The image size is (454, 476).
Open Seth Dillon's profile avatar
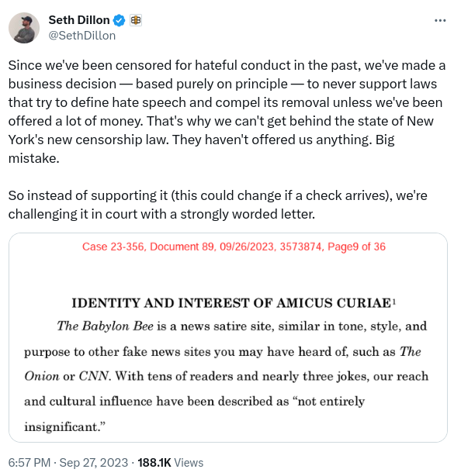(24, 28)
